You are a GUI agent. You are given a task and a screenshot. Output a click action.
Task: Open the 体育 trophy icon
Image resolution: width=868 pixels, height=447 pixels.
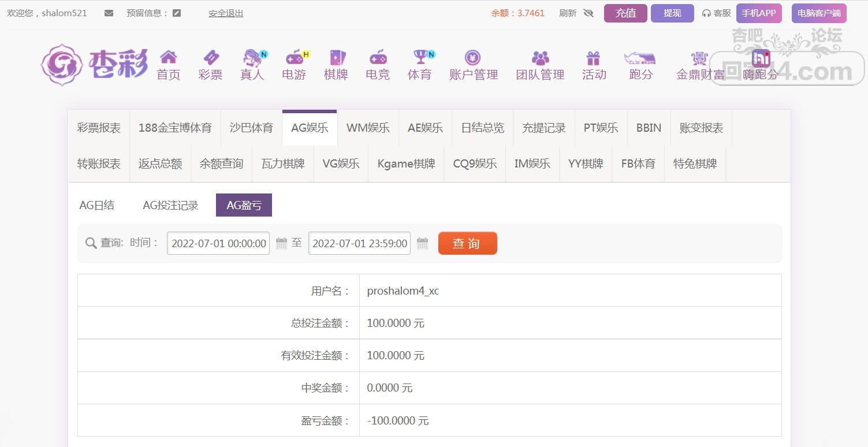point(420,57)
